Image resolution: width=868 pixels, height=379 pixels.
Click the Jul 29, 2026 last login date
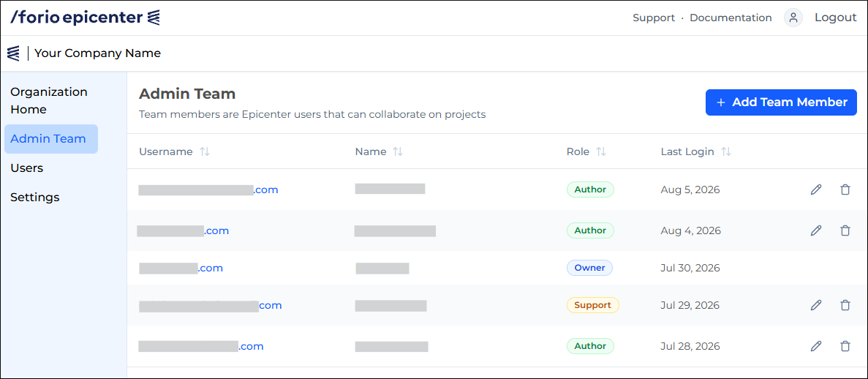pyautogui.click(x=690, y=305)
